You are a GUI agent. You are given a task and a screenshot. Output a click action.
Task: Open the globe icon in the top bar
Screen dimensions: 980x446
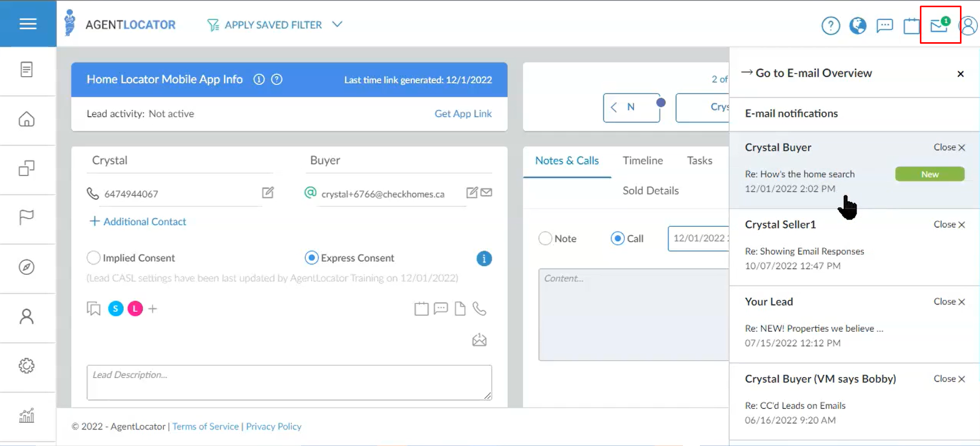[x=858, y=25]
